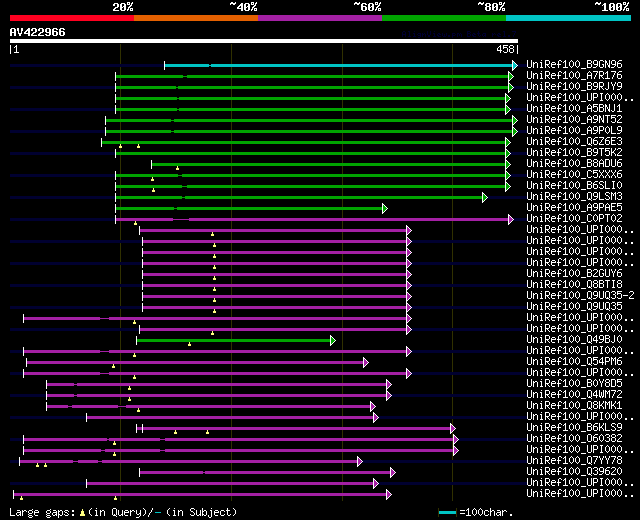This screenshot has height=520, width=640.
Task: Click the ~100% legend label
Action: (612, 7)
